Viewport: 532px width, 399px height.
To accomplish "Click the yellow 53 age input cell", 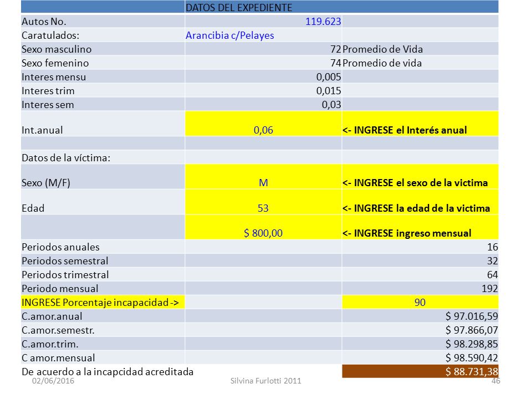I will 263,202.
